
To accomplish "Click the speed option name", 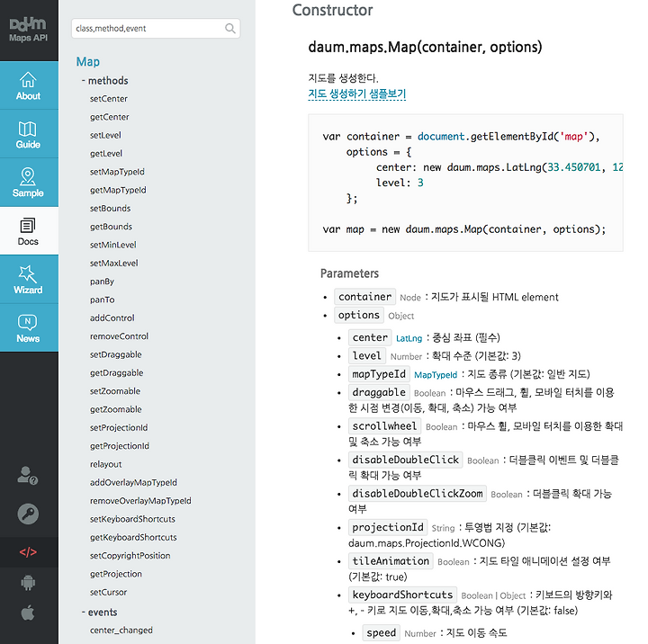I will coord(381,633).
